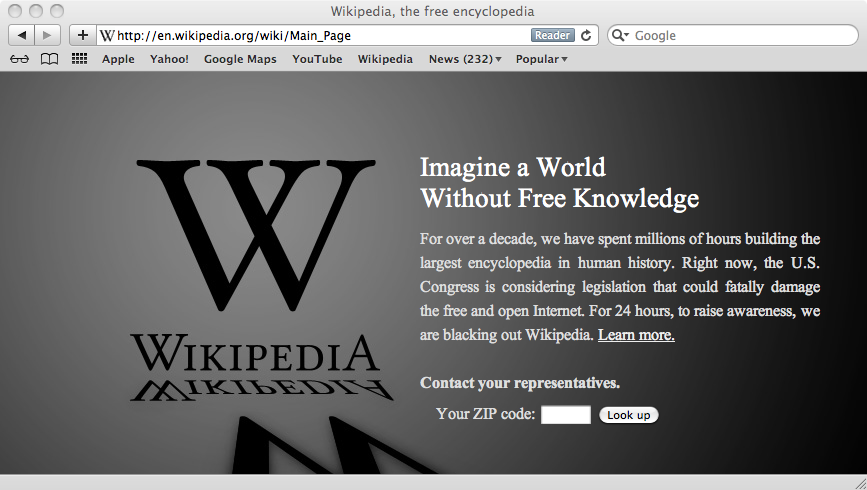The image size is (867, 490).
Task: Click the 'Contact your representatives.' text
Action: pos(520,383)
